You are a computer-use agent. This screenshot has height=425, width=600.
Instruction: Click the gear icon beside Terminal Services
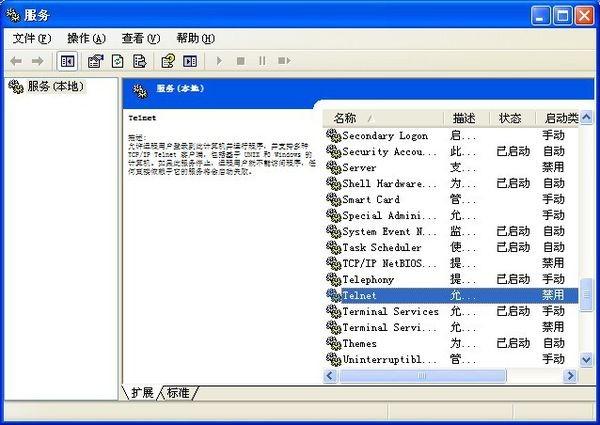(x=333, y=311)
